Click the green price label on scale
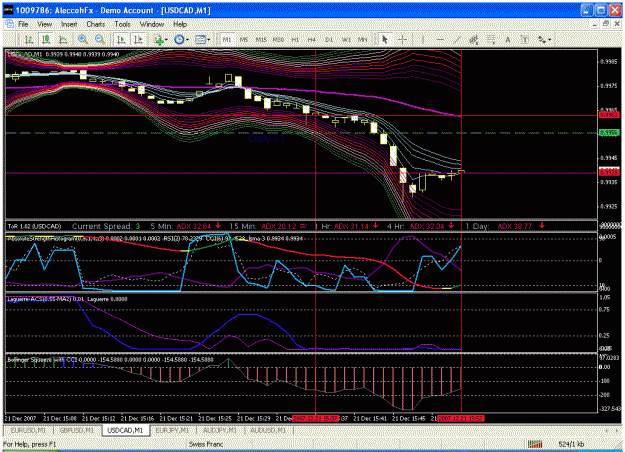Screen dimensions: 625x452 [x=609, y=133]
